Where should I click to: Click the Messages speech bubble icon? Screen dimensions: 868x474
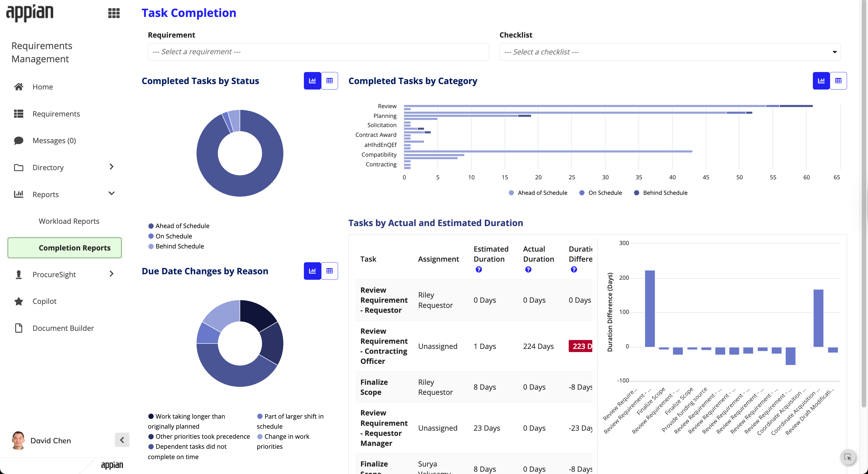[19, 140]
